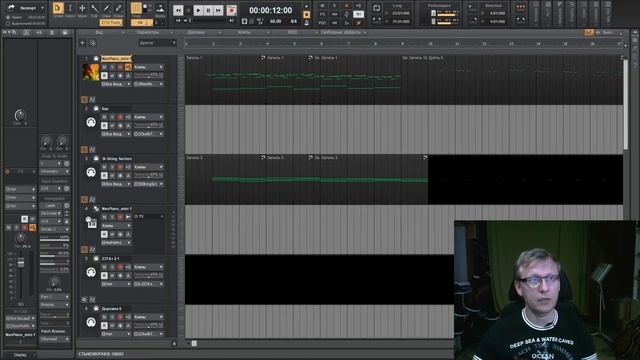Select the Select tool

click(x=70, y=9)
